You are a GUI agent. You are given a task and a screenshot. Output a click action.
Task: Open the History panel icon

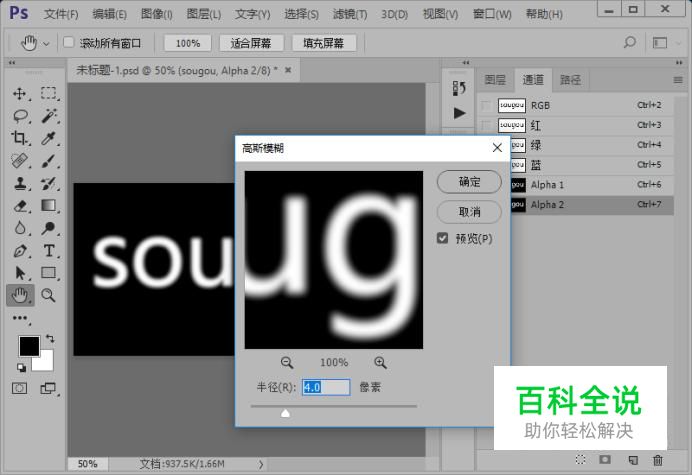pyautogui.click(x=459, y=88)
